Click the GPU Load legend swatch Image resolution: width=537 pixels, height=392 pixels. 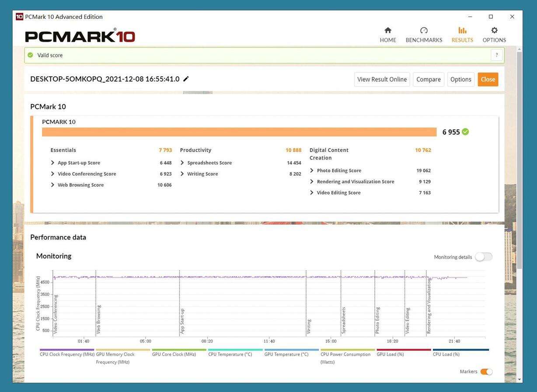coord(404,350)
